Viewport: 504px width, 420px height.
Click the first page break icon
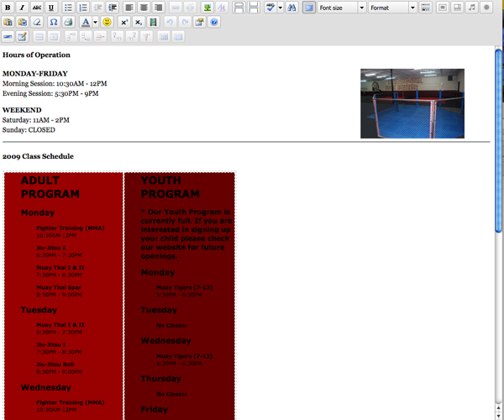click(239, 8)
